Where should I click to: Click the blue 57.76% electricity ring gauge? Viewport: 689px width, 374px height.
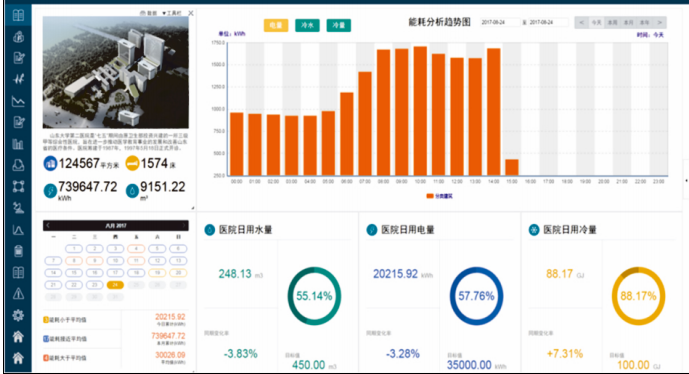(476, 296)
